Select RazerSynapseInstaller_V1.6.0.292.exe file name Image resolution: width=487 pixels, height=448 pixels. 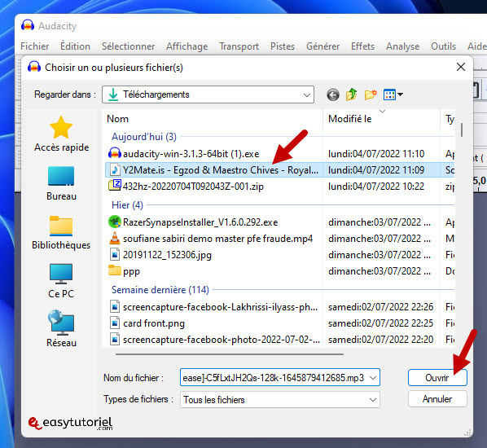(x=200, y=222)
